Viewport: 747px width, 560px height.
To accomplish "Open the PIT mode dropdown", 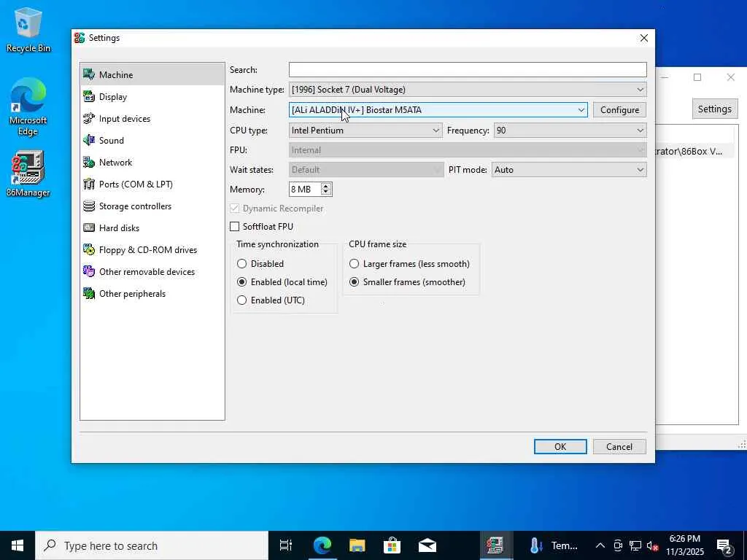I will click(x=569, y=169).
